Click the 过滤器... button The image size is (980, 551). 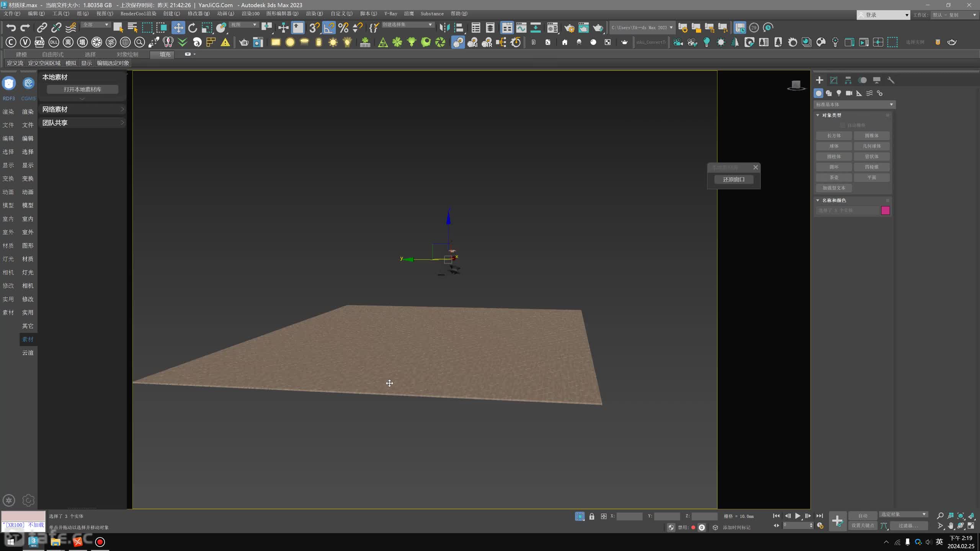908,526
